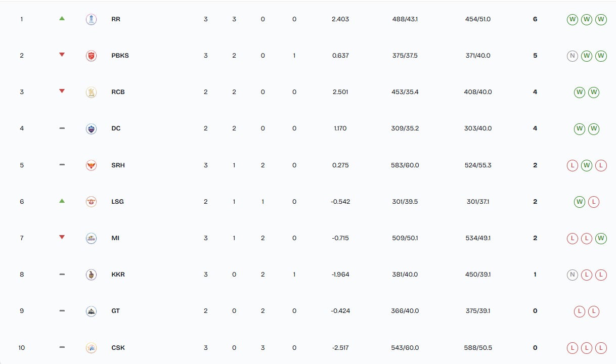Open the CSK team name link
This screenshot has width=616, height=364.
118,348
